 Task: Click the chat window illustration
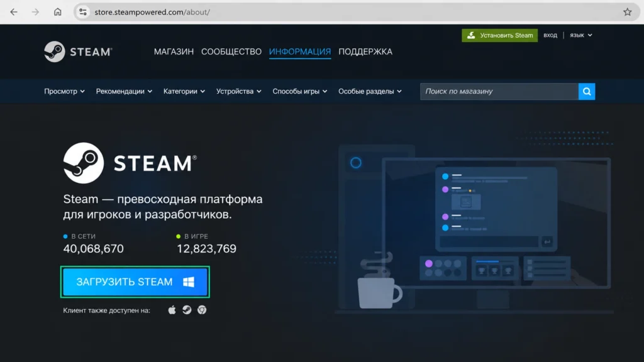click(x=496, y=209)
